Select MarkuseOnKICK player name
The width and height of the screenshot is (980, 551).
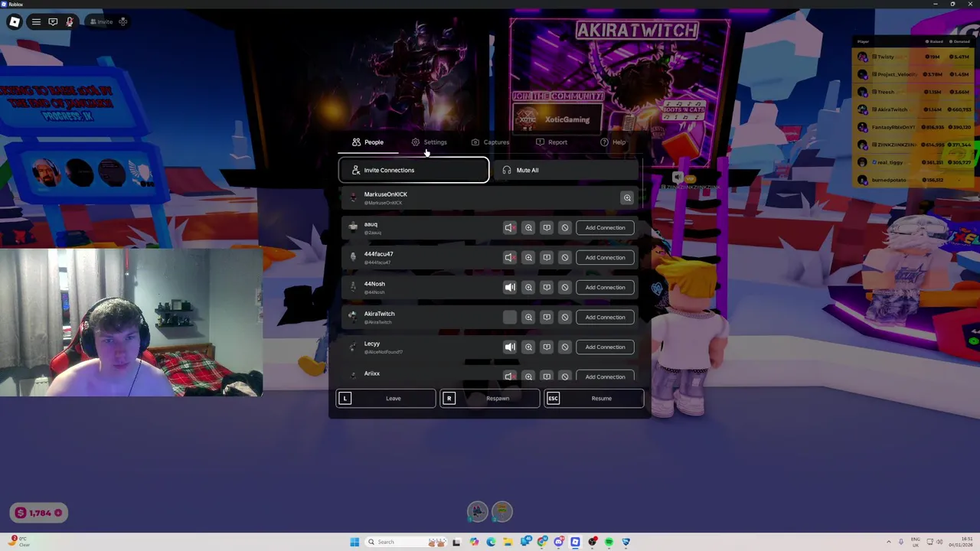[x=385, y=194]
